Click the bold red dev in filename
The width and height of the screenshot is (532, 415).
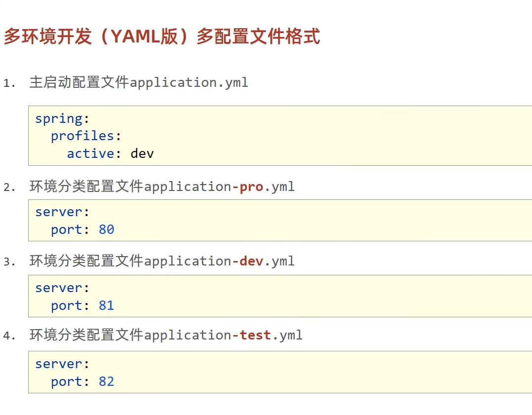[x=251, y=261]
